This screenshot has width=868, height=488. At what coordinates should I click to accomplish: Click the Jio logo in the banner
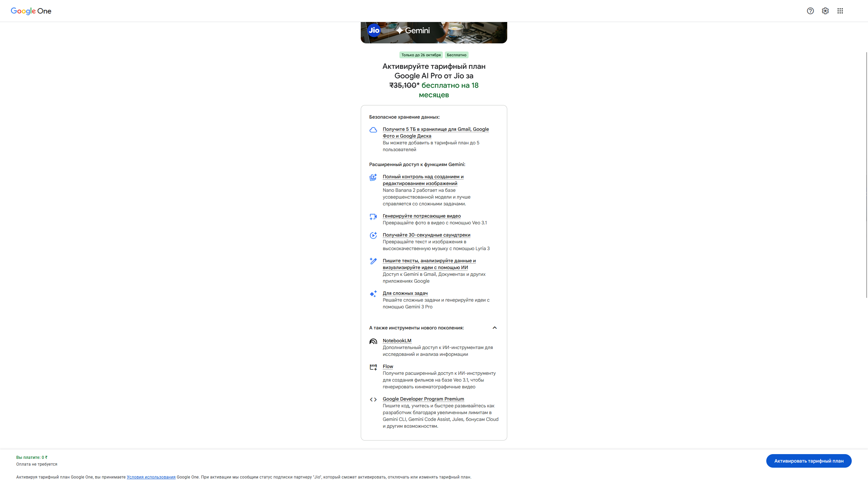click(x=374, y=30)
